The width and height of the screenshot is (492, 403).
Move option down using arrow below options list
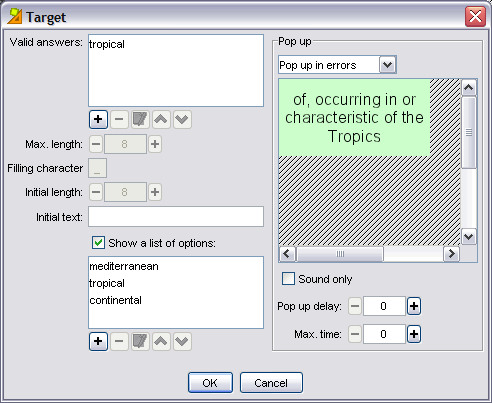(182, 341)
